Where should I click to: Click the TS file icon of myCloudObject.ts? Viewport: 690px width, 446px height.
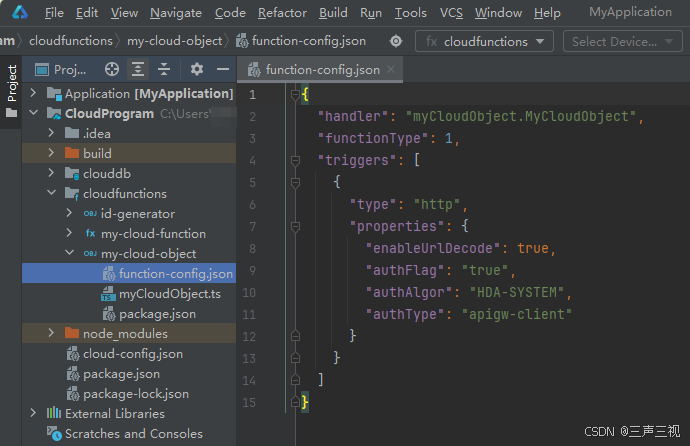point(108,294)
